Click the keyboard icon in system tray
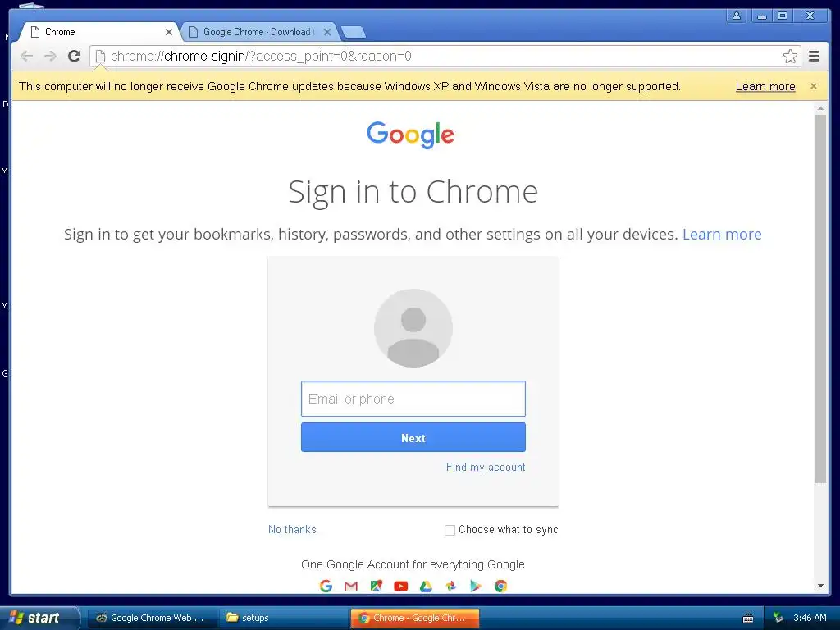This screenshot has height=630, width=840. pos(748,619)
